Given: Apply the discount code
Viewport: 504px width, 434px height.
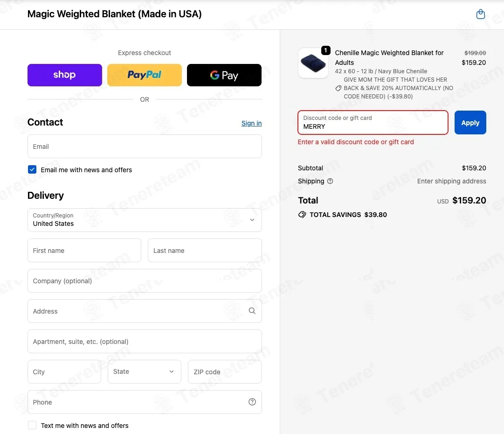Looking at the screenshot, I should click(470, 123).
